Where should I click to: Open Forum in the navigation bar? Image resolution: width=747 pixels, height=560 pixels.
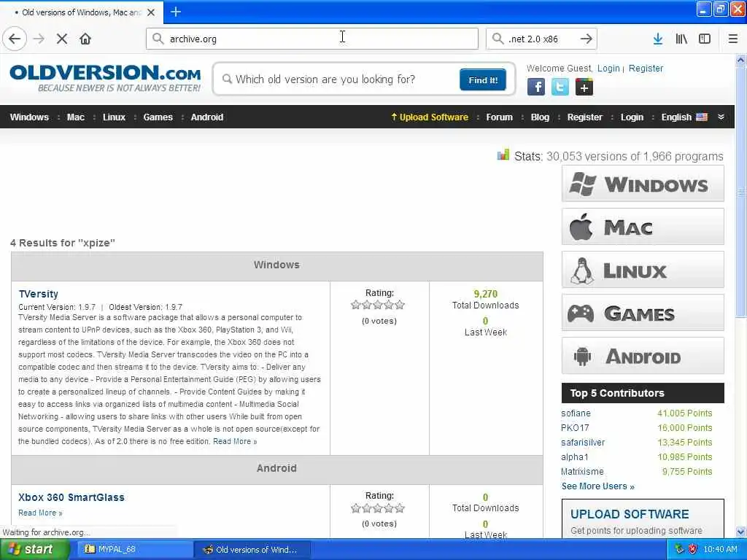click(499, 117)
